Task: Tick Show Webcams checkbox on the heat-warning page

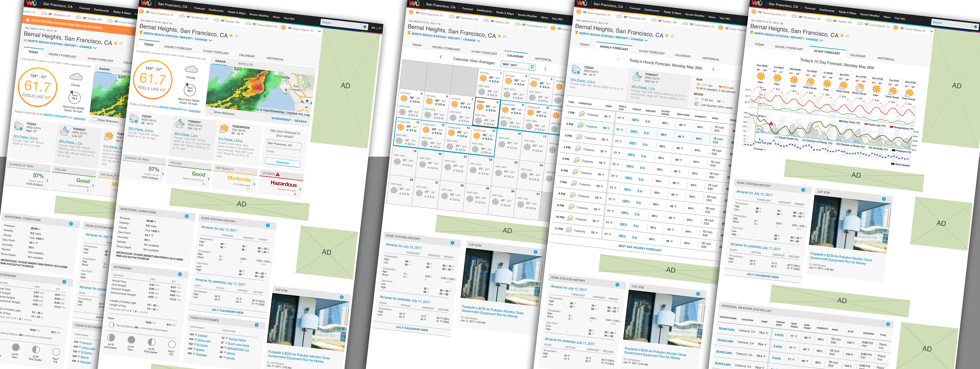Action: [95, 119]
